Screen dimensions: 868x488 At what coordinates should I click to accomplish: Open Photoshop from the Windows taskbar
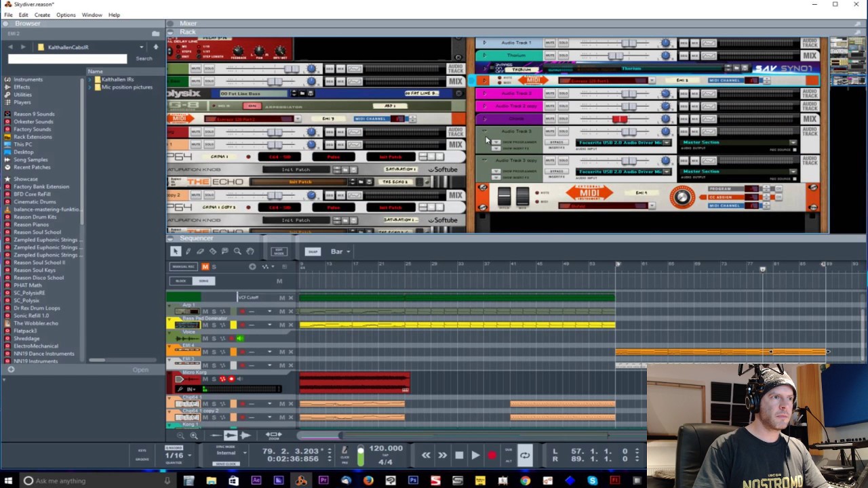413,481
